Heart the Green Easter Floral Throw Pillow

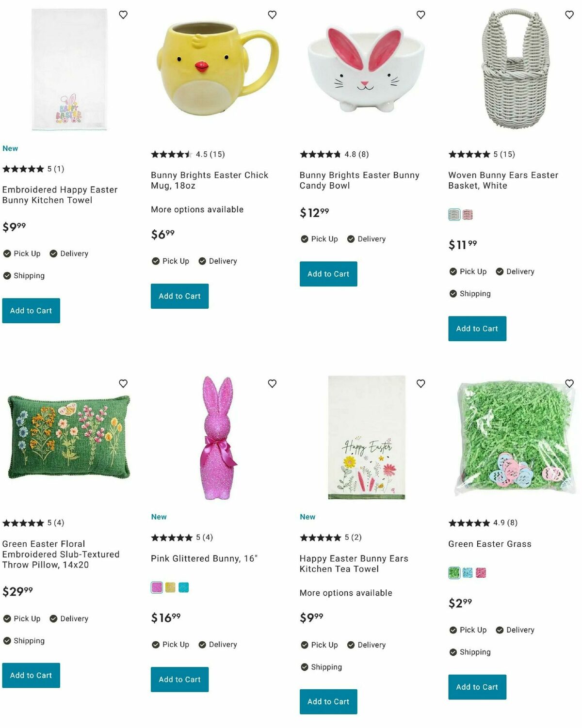pyautogui.click(x=123, y=383)
